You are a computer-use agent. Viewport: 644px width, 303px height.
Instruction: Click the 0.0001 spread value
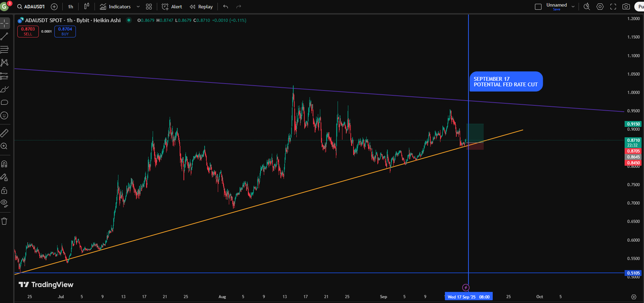point(46,31)
